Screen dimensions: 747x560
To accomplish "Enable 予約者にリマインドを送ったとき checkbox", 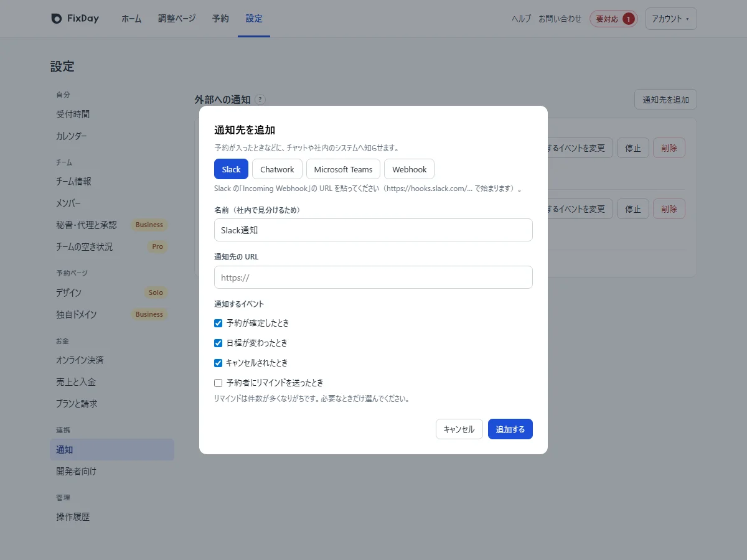I will point(218,383).
